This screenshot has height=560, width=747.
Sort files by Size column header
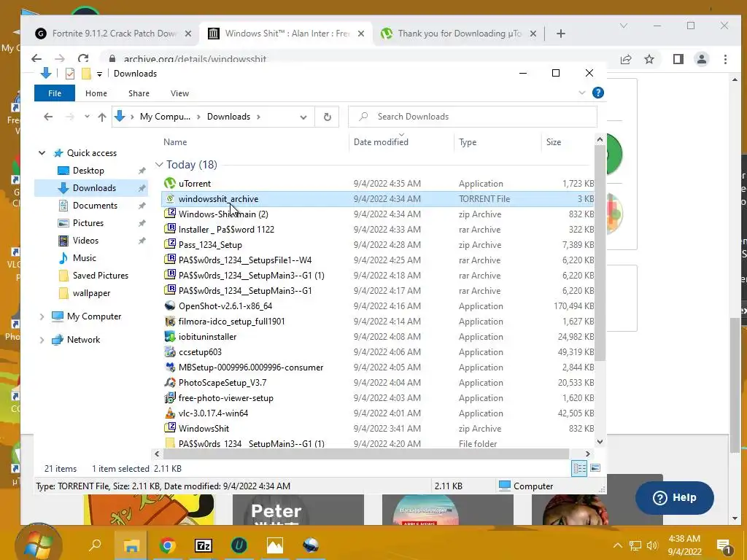[x=553, y=142]
